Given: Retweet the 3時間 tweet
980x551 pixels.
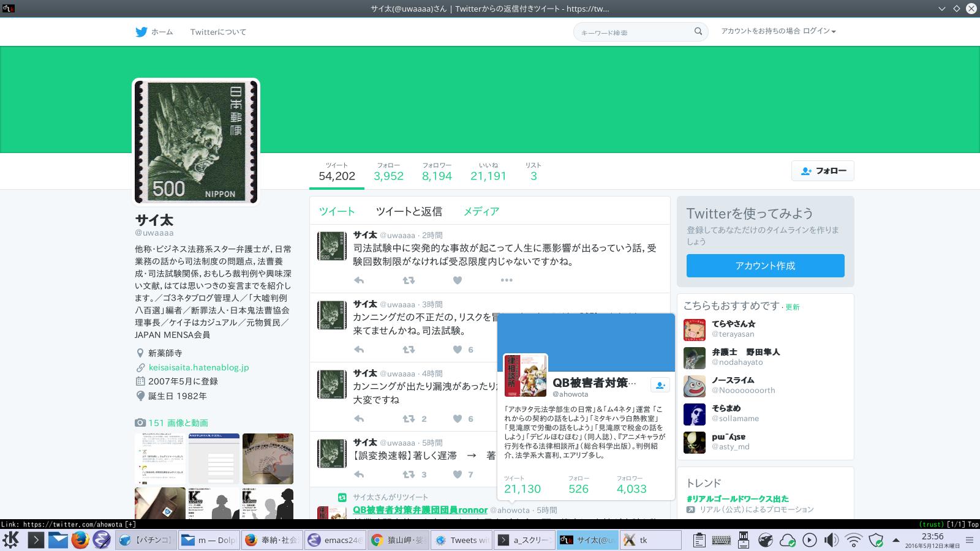Looking at the screenshot, I should point(409,350).
